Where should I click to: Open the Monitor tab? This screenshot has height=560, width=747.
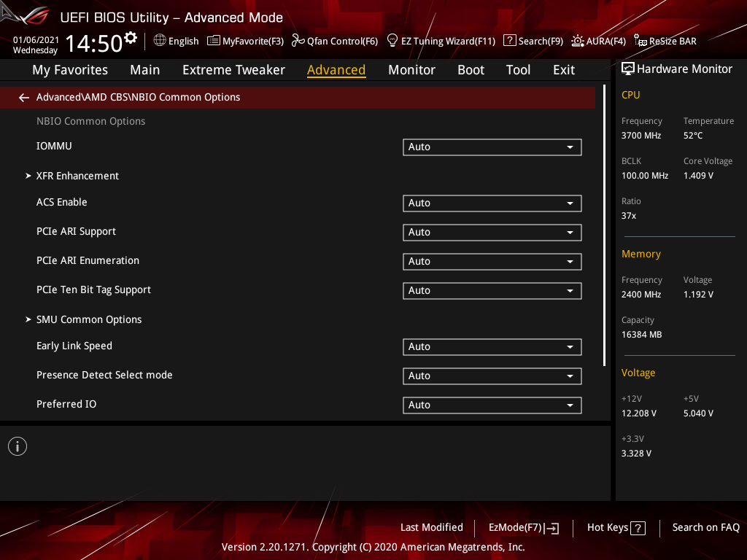[x=411, y=70]
